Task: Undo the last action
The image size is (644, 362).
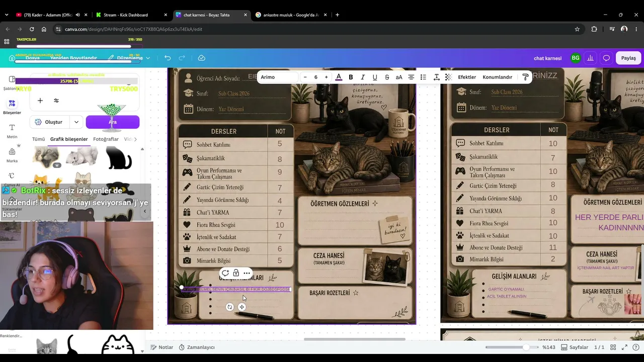Action: point(168,58)
